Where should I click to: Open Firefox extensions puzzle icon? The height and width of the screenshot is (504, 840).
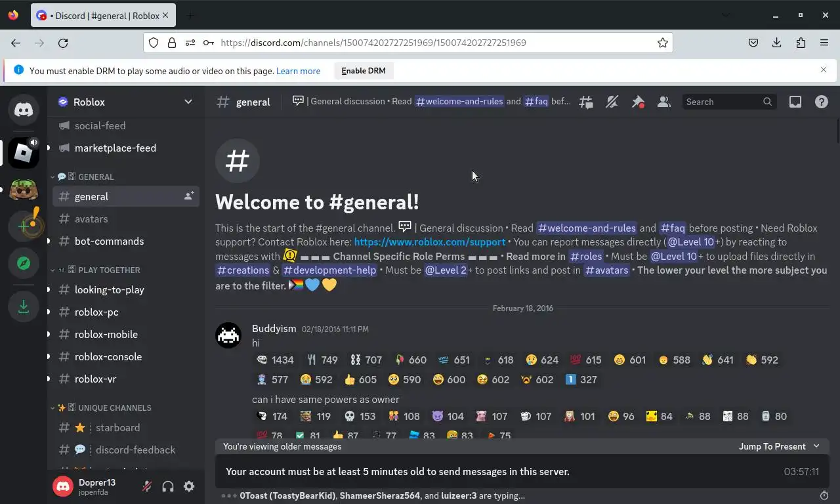click(801, 43)
